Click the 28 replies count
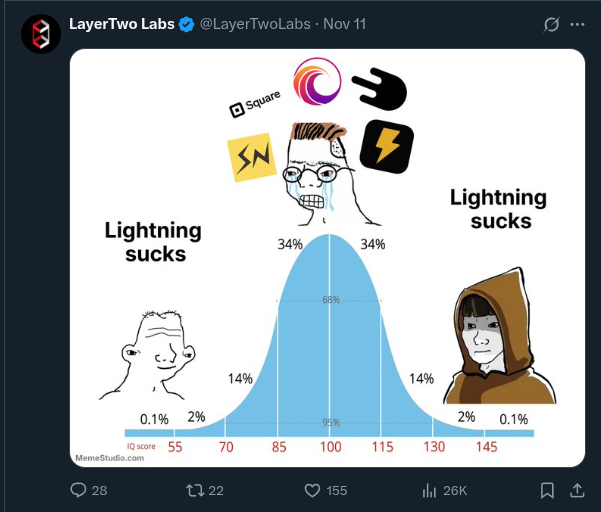The image size is (601, 512). pyautogui.click(x=99, y=490)
